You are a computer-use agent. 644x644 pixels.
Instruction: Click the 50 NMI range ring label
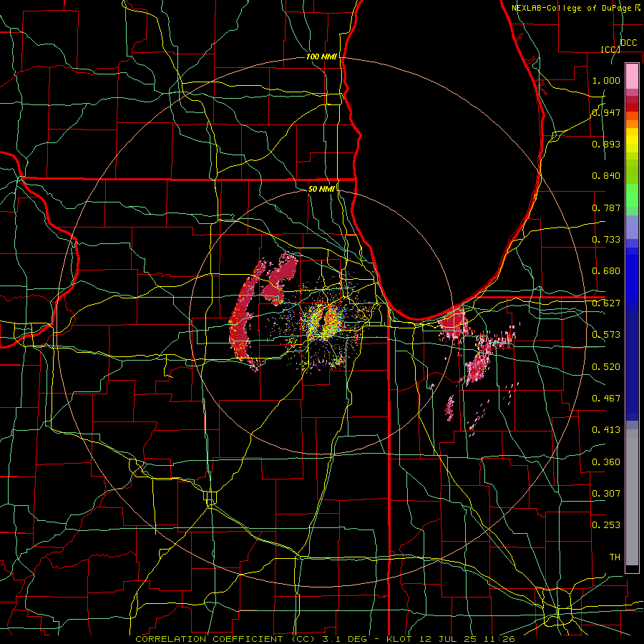click(x=321, y=189)
